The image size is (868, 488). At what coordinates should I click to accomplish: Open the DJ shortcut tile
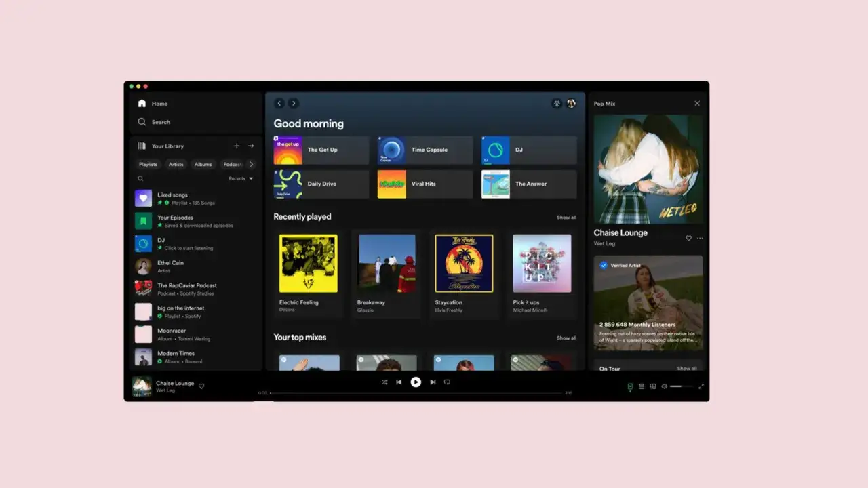[529, 150]
